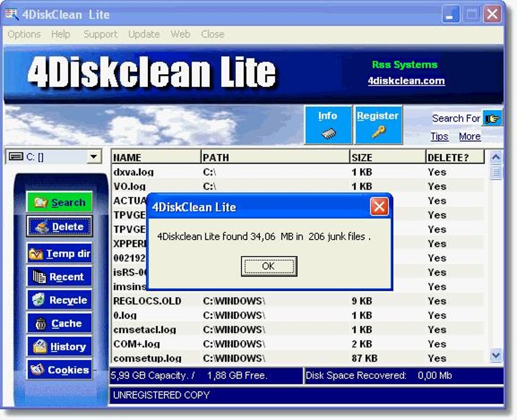Open the Update menu
The width and height of the screenshot is (517, 420).
(x=144, y=34)
